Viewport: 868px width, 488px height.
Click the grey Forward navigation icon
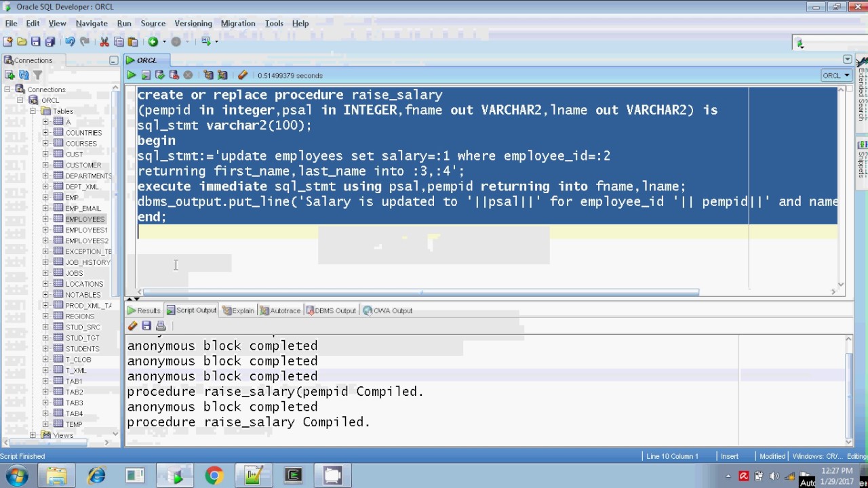(x=176, y=41)
